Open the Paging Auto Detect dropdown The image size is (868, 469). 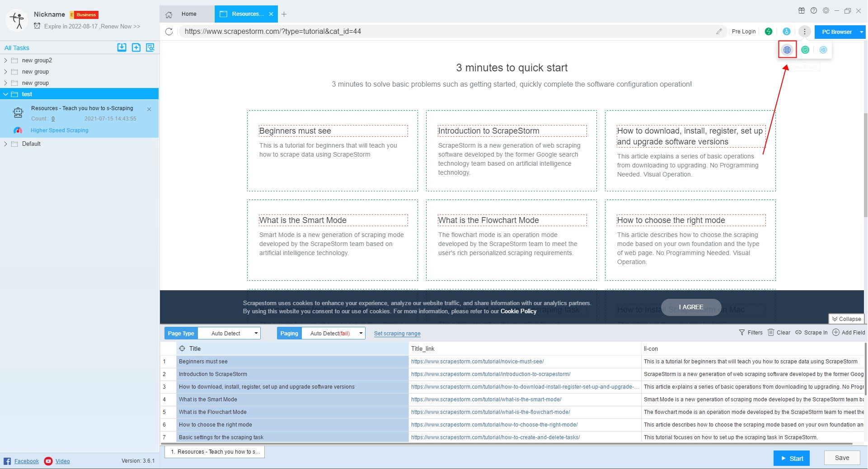coord(333,334)
